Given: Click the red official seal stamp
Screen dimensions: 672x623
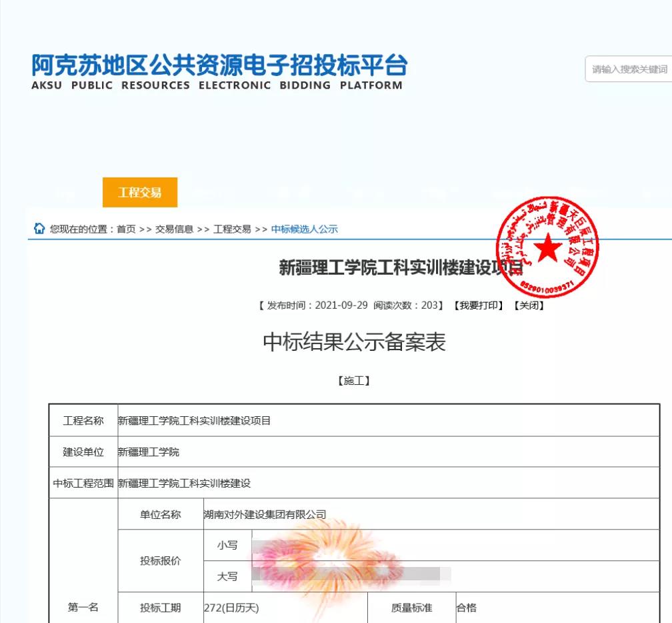Looking at the screenshot, I should (547, 247).
